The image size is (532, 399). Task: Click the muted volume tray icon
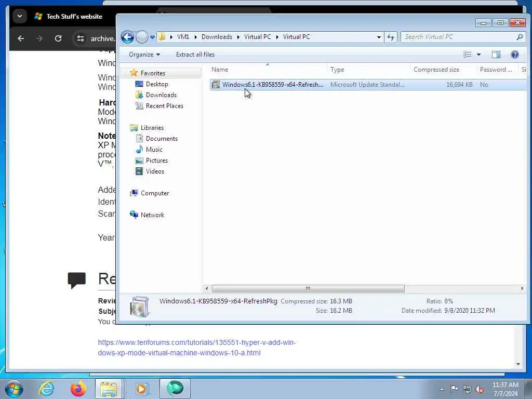(x=480, y=389)
